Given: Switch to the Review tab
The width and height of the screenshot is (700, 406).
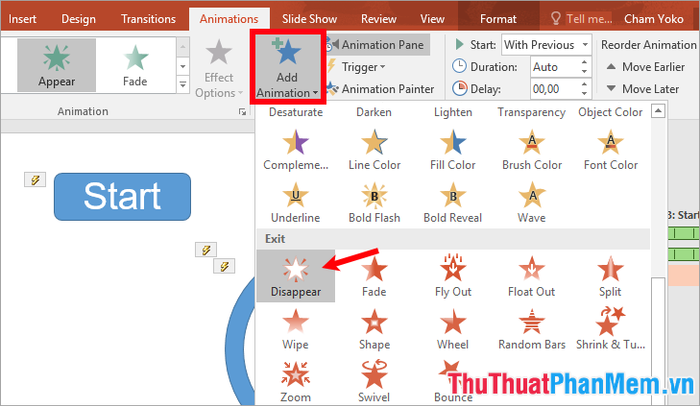Looking at the screenshot, I should 379,19.
